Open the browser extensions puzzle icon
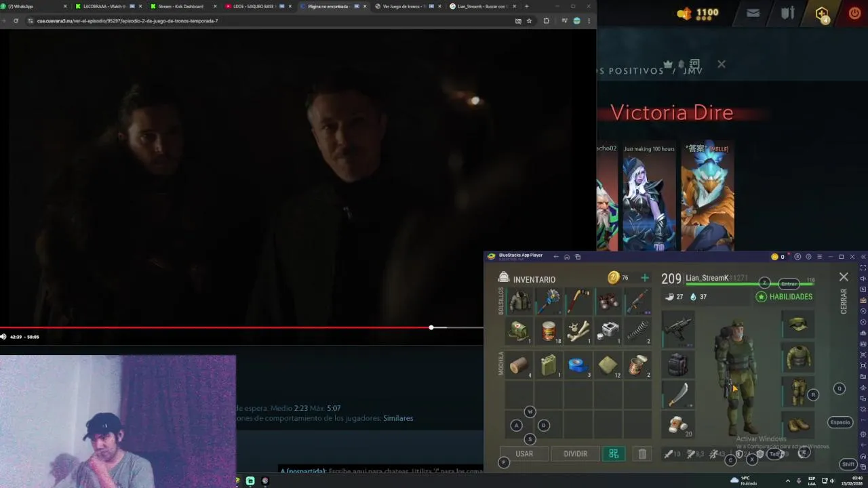 [546, 21]
